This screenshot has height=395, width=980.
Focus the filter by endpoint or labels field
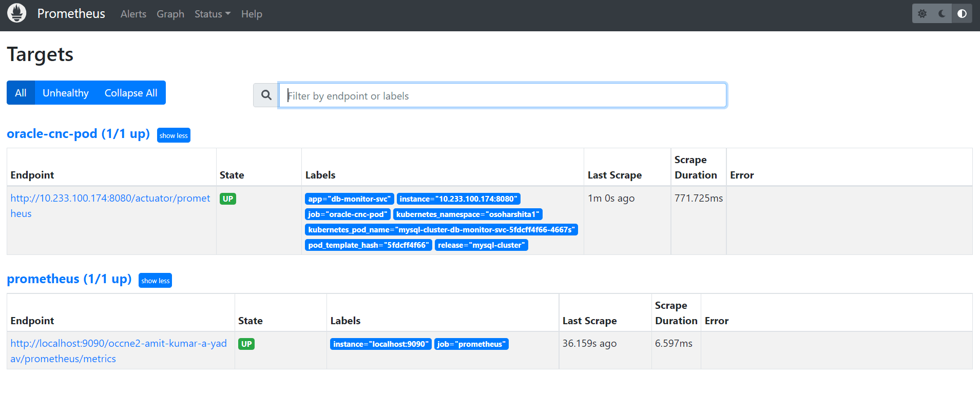tap(503, 95)
